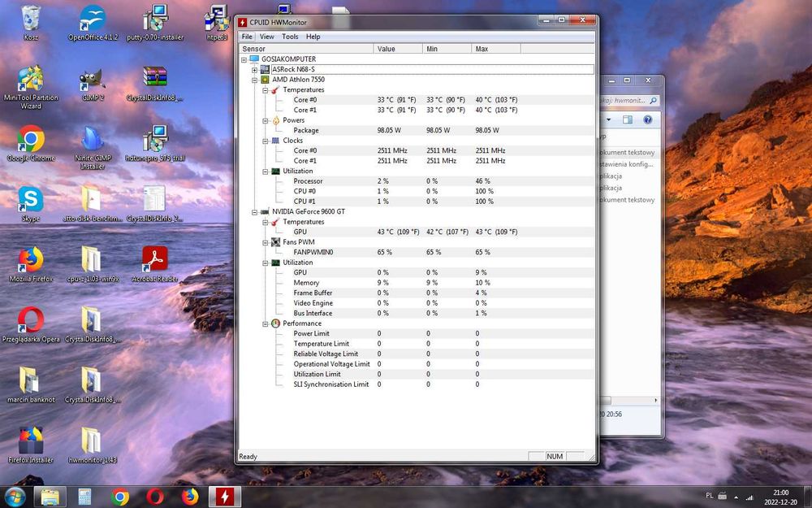812x508 pixels.
Task: Select Ninite GIMP Installer icon
Action: [93, 148]
